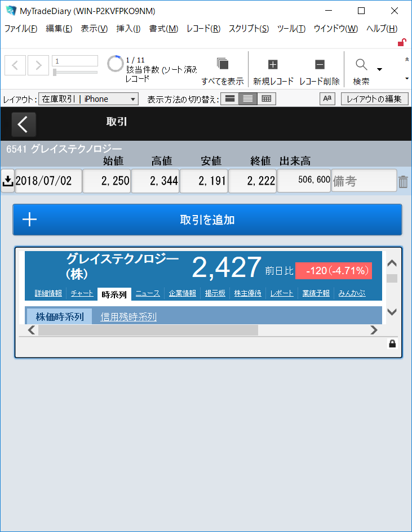
Task: Open ツール(T) menu
Action: 291,29
